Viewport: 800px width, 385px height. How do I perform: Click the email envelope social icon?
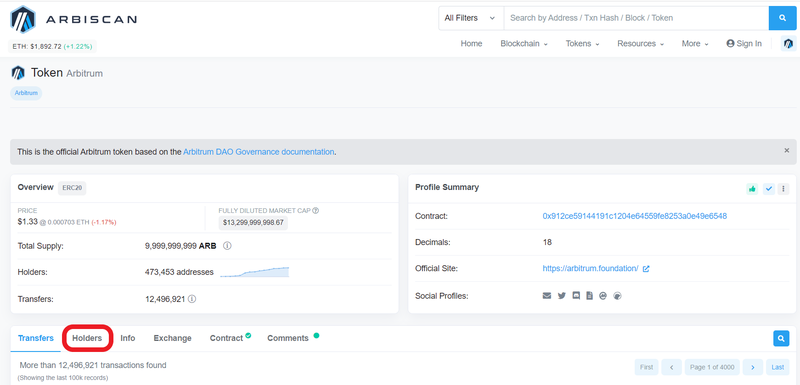pos(547,296)
